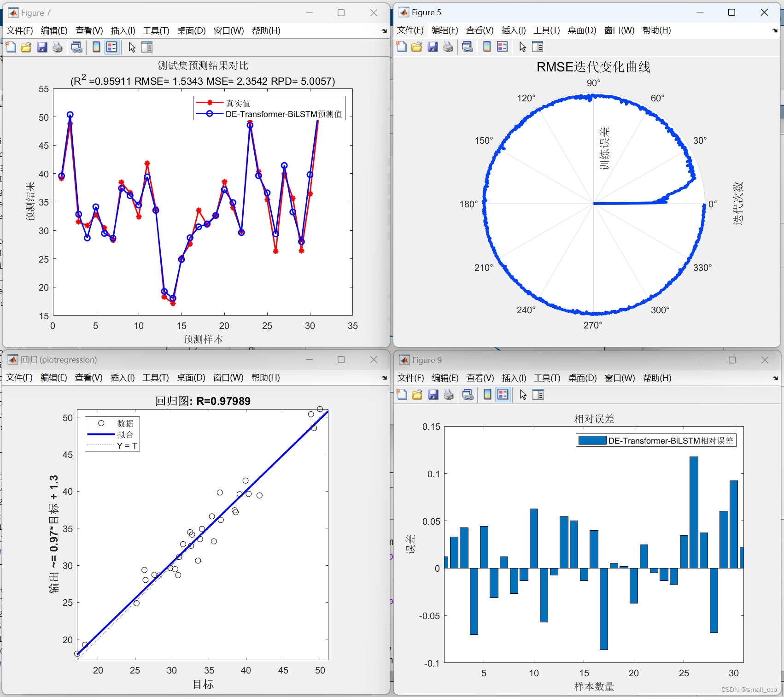Enable Edit Plot arrow in Figure 7 toolbar
This screenshot has width=784, height=697.
[132, 47]
